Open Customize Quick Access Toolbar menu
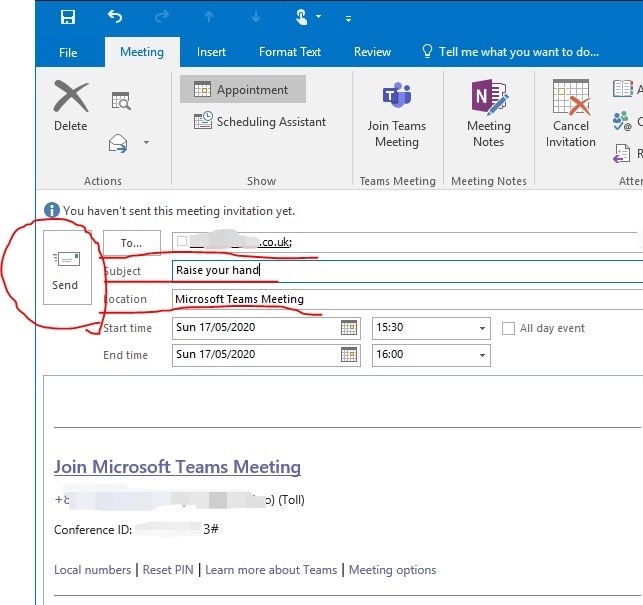643x605 pixels. (x=348, y=18)
